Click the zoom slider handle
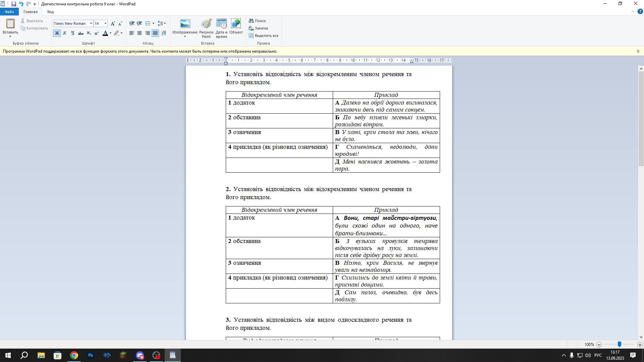The height and width of the screenshot is (362, 644). coord(619,344)
